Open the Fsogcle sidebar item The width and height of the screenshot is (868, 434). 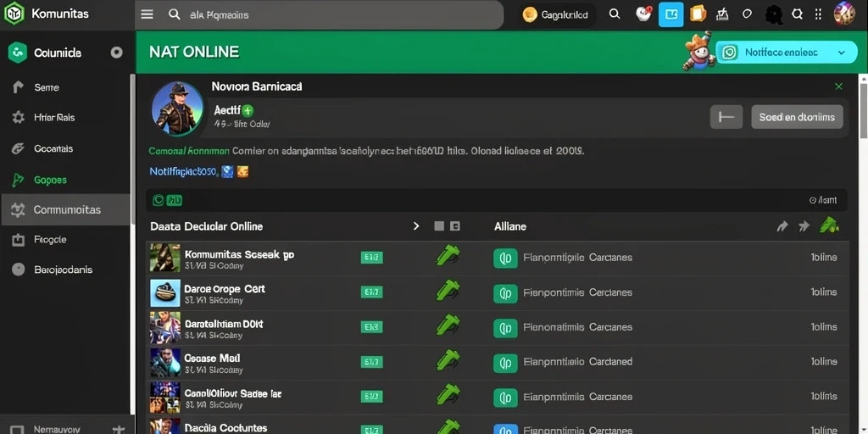[50, 240]
